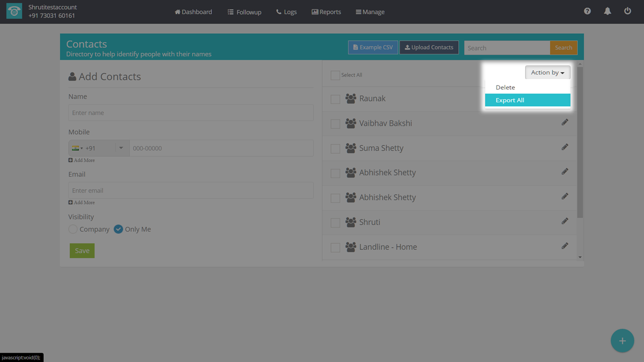Click the power logout icon
Screen dimensions: 644x362
(x=627, y=11)
